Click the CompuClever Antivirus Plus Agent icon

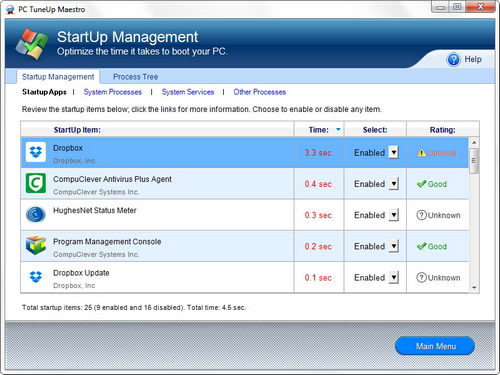[x=36, y=183]
